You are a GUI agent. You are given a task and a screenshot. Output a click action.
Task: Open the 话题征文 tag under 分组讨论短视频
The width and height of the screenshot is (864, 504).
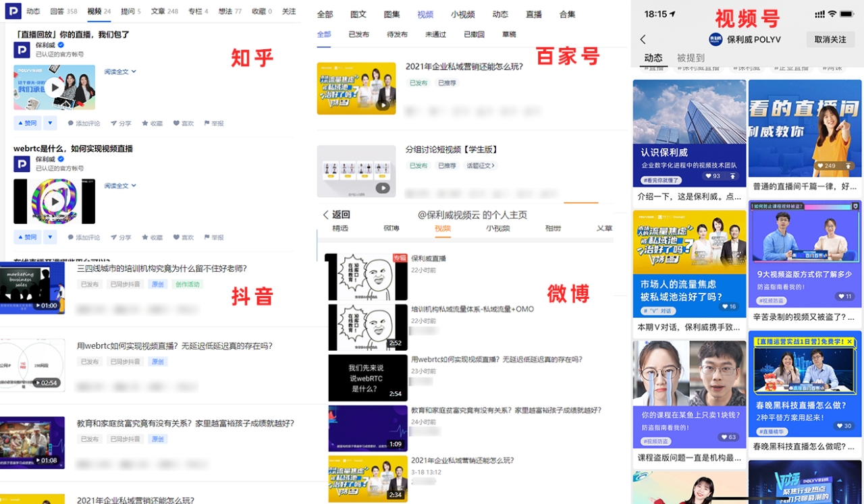(x=481, y=165)
